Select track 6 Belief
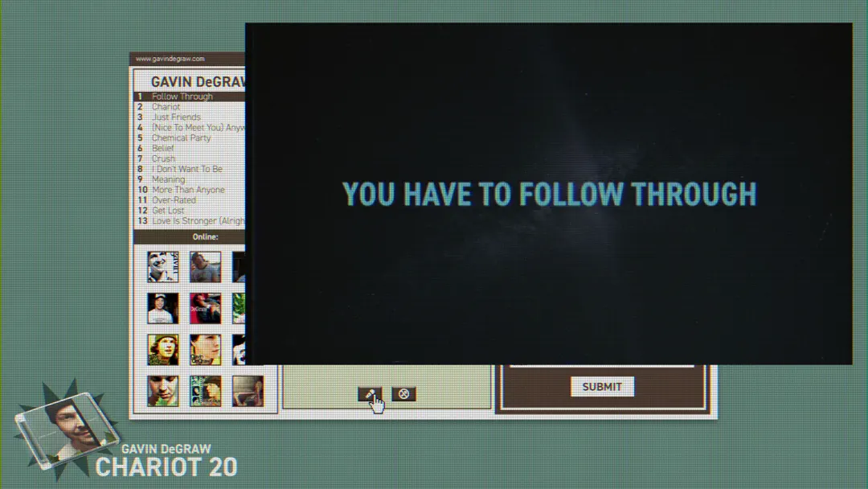Viewport: 868px width, 489px height. click(x=190, y=148)
